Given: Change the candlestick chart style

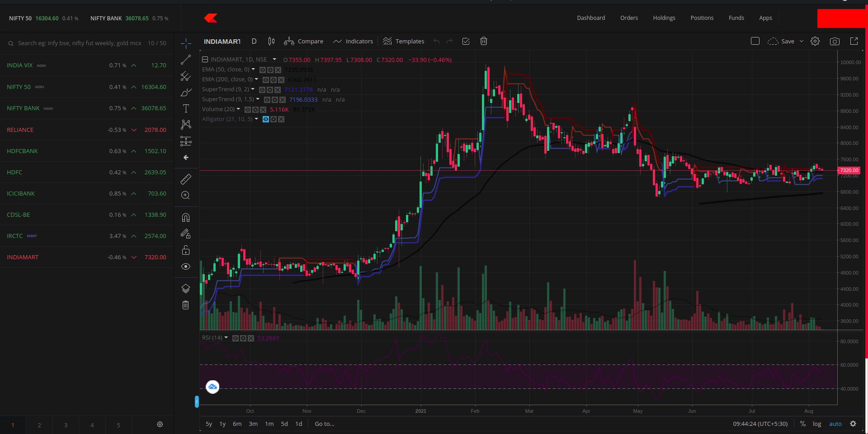Looking at the screenshot, I should click(271, 41).
